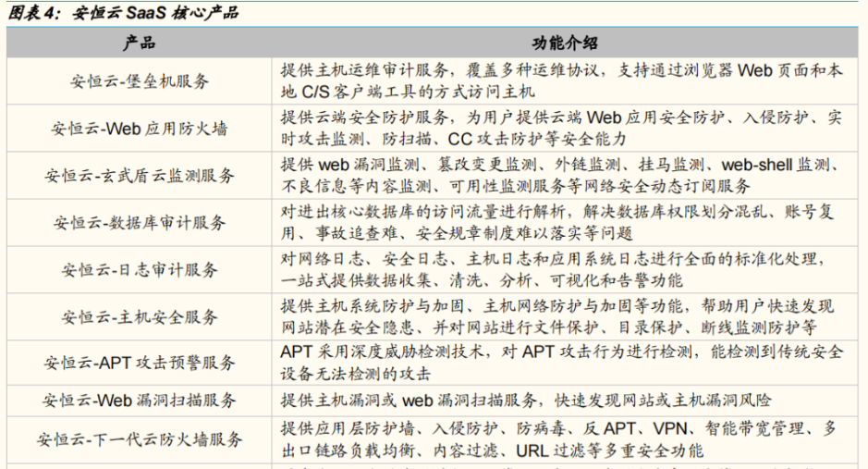Click the line with 'URL过滤等多重安全功能'

(x=492, y=450)
